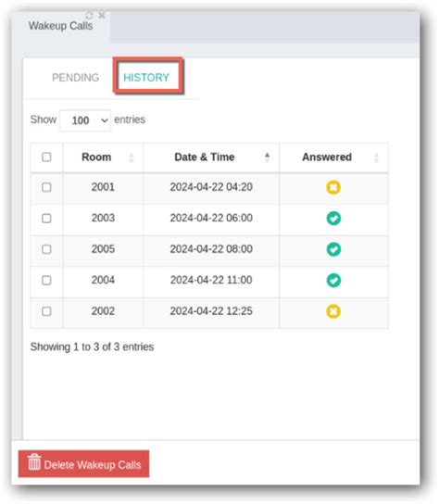This screenshot has height=504, width=439.
Task: Click the Wakeup Calls widget title
Action: 61,26
